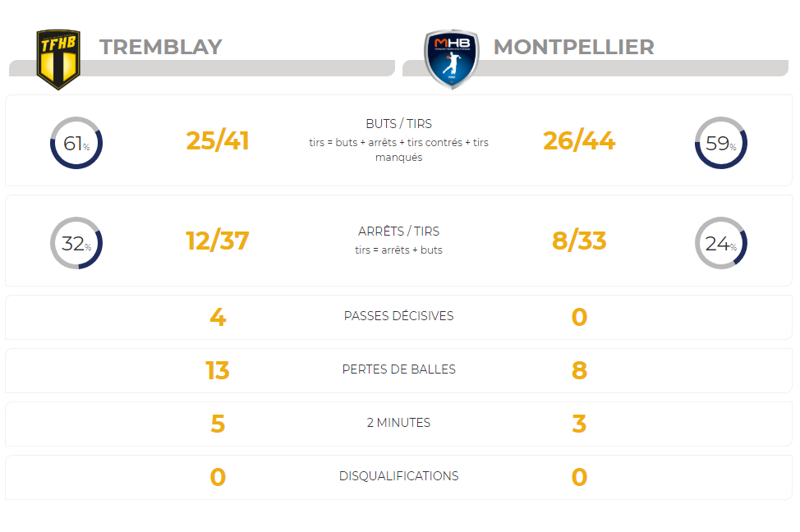Click Tremblay's 13 lost balls value

click(x=218, y=371)
